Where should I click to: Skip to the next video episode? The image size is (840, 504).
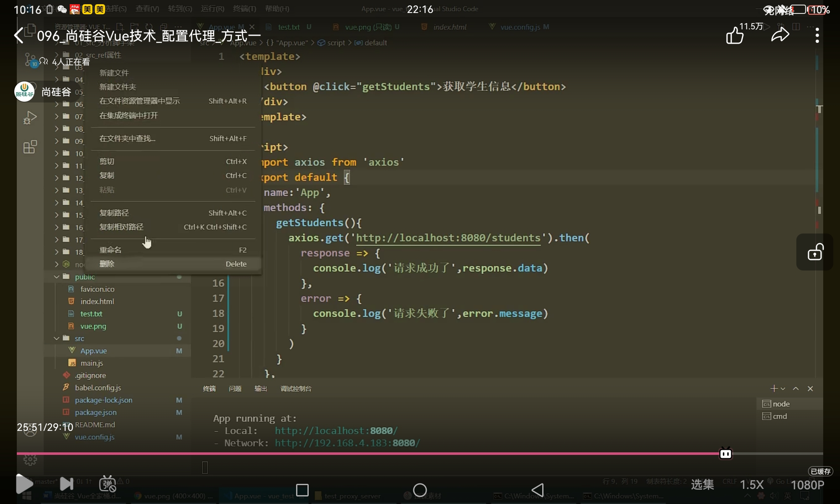click(66, 484)
